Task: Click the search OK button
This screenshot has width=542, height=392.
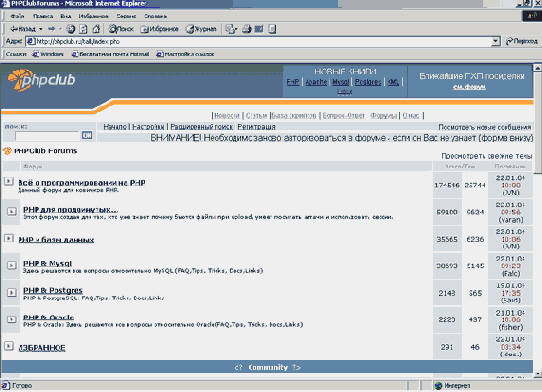Action: [87, 135]
